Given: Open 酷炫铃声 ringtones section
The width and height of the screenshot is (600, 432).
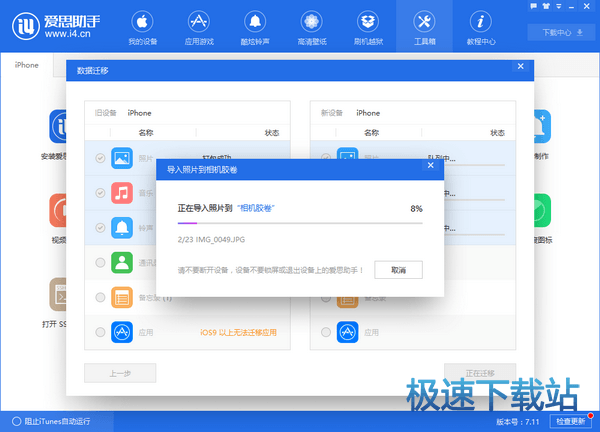Looking at the screenshot, I should coord(255,28).
